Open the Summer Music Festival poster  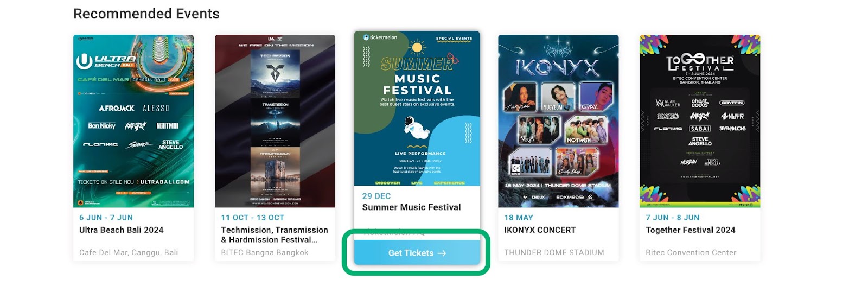(417, 109)
